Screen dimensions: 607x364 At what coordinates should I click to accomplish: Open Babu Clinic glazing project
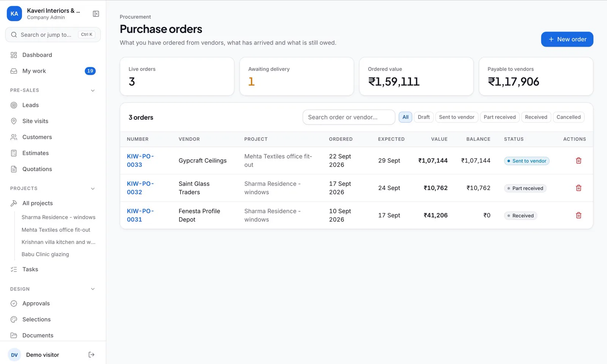[45, 254]
